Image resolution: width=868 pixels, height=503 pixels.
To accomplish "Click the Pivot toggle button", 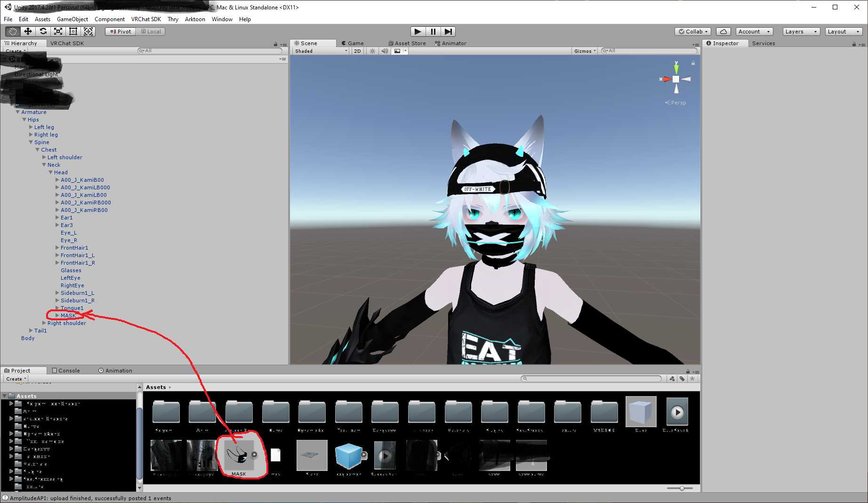I will click(x=121, y=32).
